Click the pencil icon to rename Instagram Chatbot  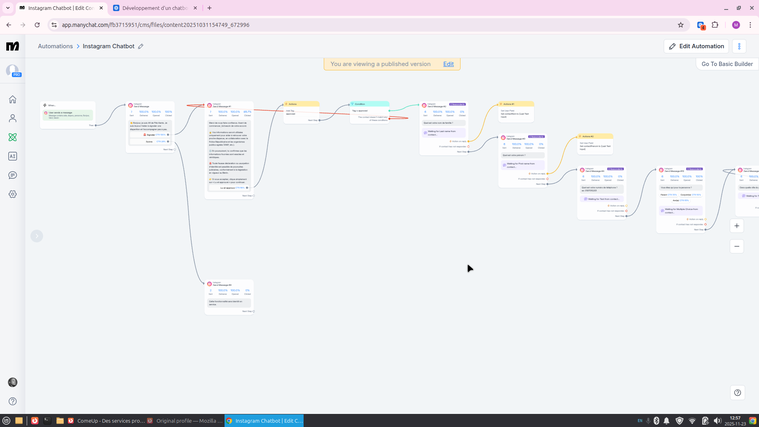141,47
